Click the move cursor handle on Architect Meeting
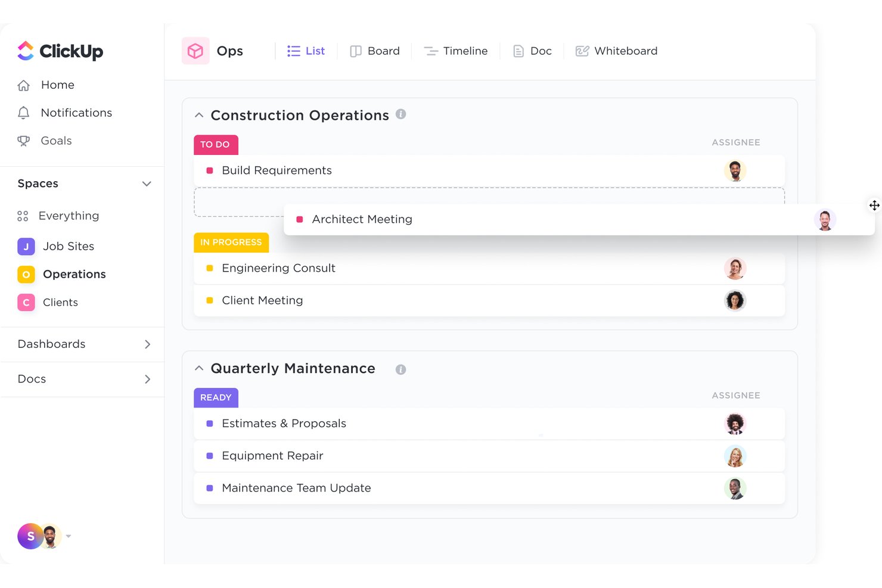Viewport: 882px width, 588px height. pyautogui.click(x=874, y=205)
